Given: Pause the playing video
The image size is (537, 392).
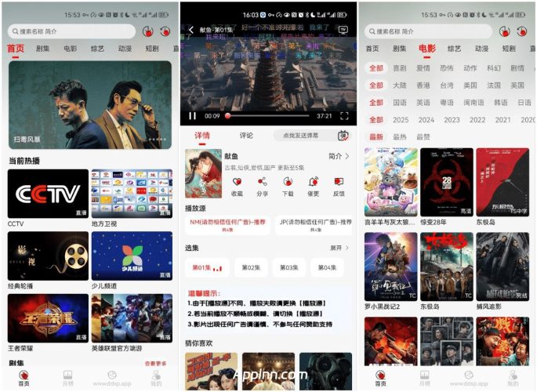Looking at the screenshot, I should (193, 116).
